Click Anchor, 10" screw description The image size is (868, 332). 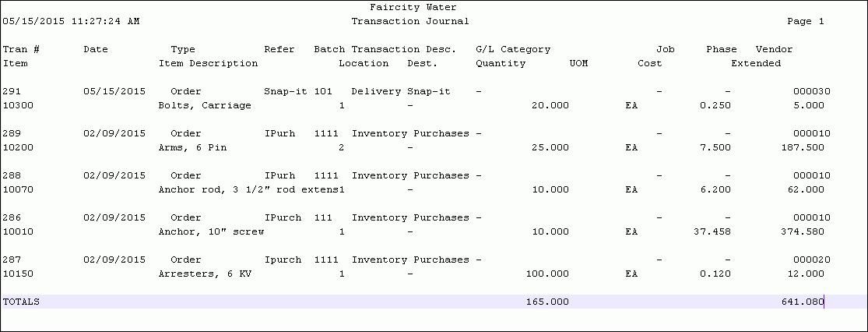click(211, 231)
